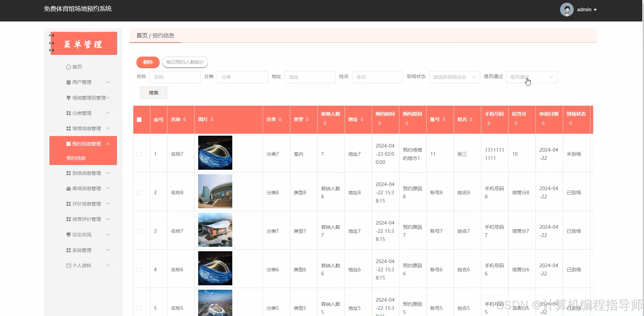Click the 论坛交流 menu icon
Image resolution: width=644 pixels, height=316 pixels.
click(69, 235)
